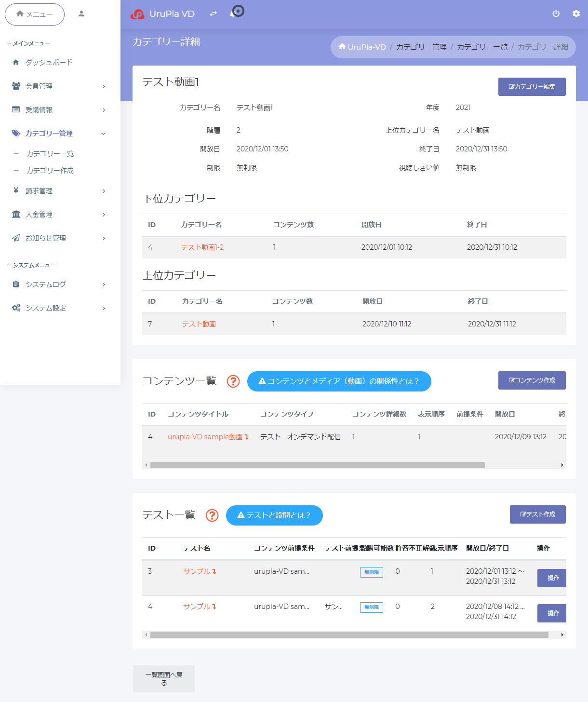
Task: Click the Dashboard home icon
Action: (x=16, y=62)
